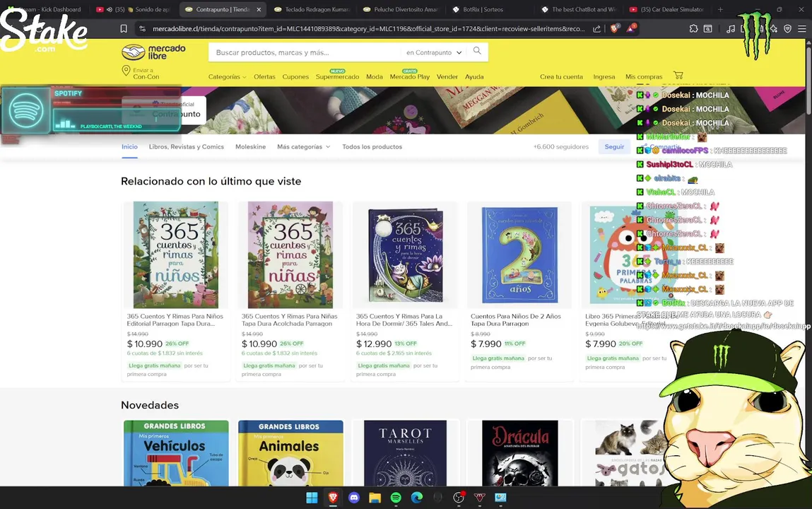Launch Microsoft Edge from the taskbar
Viewport: 812px width, 509px height.
point(417,498)
